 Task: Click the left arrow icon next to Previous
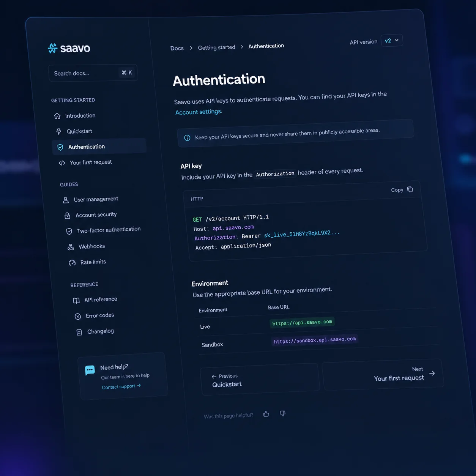tap(214, 377)
